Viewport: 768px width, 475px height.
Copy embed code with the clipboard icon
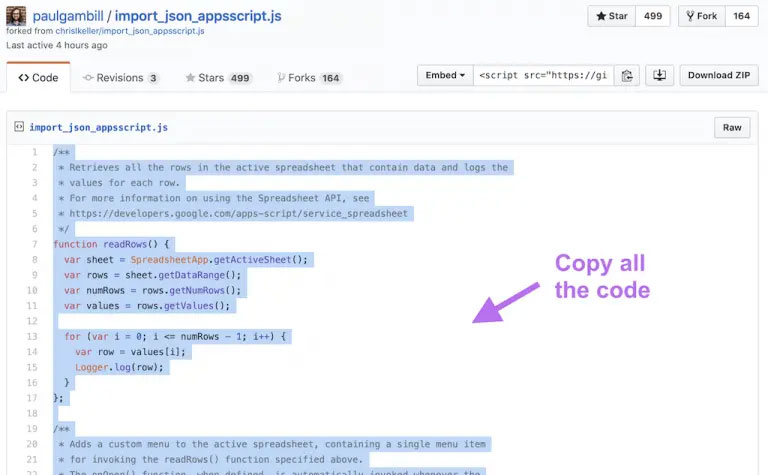point(627,75)
